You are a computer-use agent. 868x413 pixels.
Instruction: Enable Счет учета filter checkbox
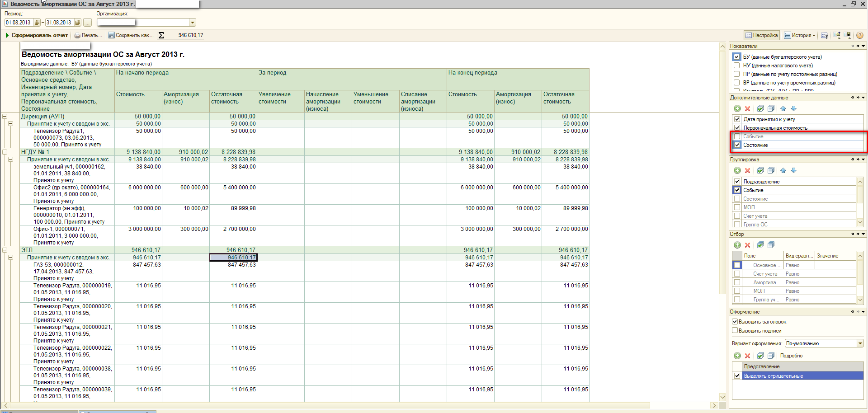click(x=737, y=274)
